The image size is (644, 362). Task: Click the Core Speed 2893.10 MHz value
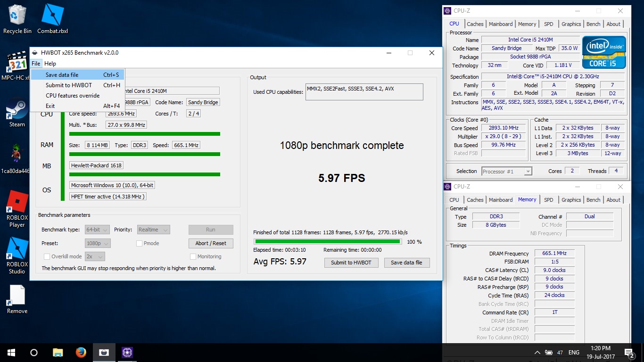point(504,128)
